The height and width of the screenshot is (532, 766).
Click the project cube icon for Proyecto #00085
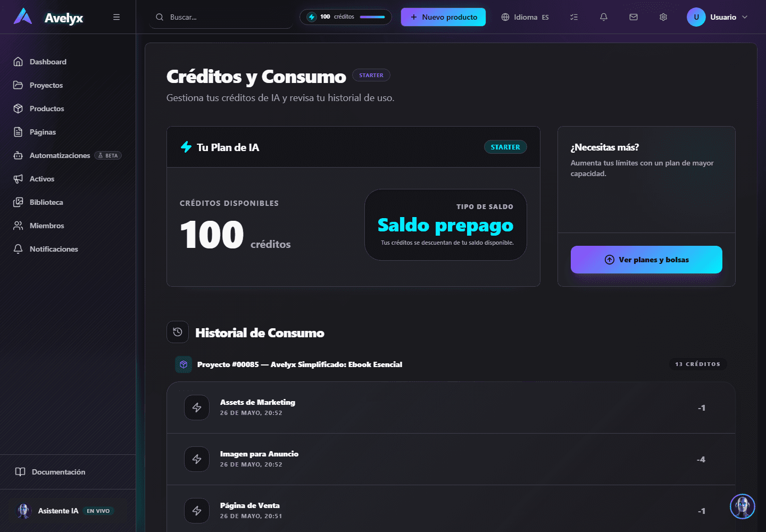point(184,364)
